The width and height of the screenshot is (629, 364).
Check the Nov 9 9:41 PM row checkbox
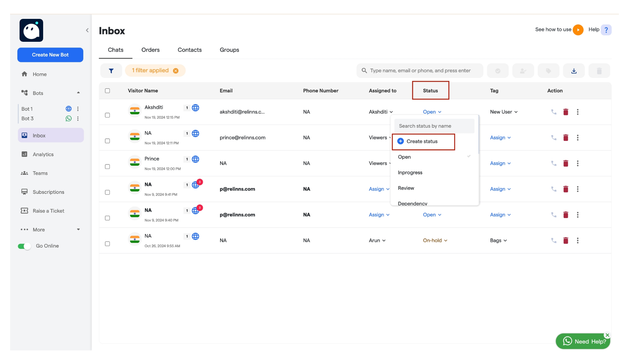(x=107, y=192)
